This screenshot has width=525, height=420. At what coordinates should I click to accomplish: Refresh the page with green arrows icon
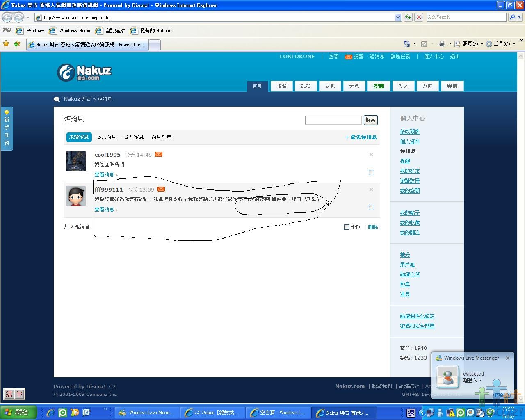408,17
